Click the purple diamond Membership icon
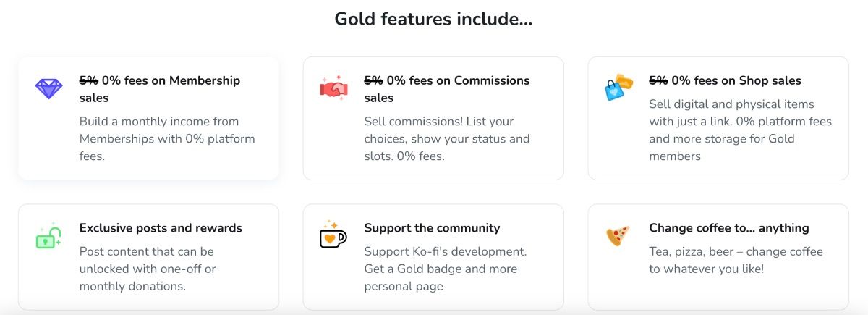This screenshot has height=315, width=868. (x=48, y=88)
